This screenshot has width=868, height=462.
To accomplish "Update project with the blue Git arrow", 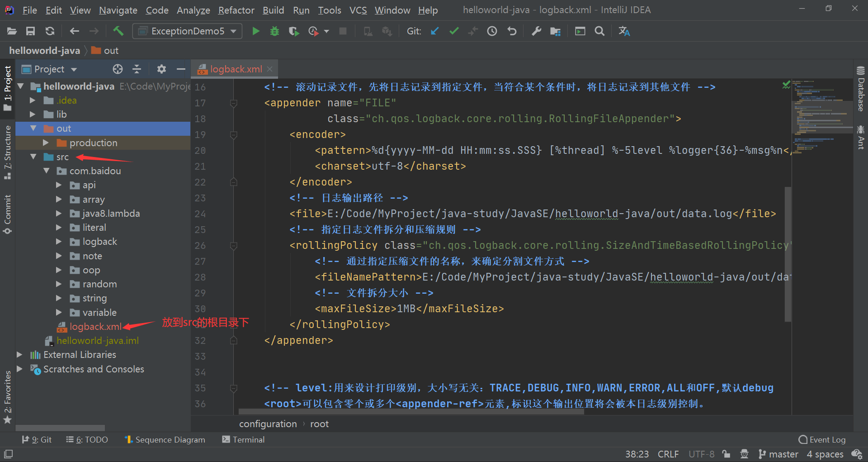I will pyautogui.click(x=434, y=31).
